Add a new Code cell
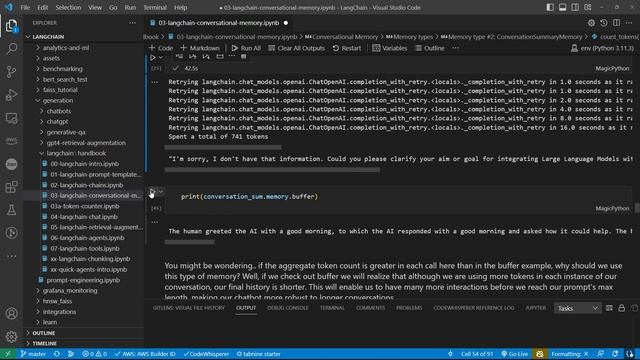 click(x=161, y=48)
